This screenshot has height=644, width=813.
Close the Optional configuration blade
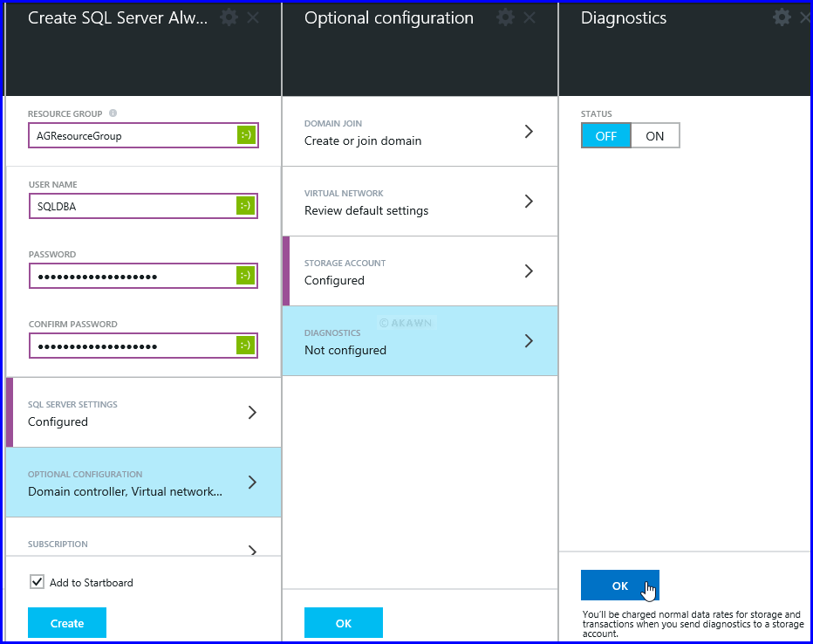point(529,18)
